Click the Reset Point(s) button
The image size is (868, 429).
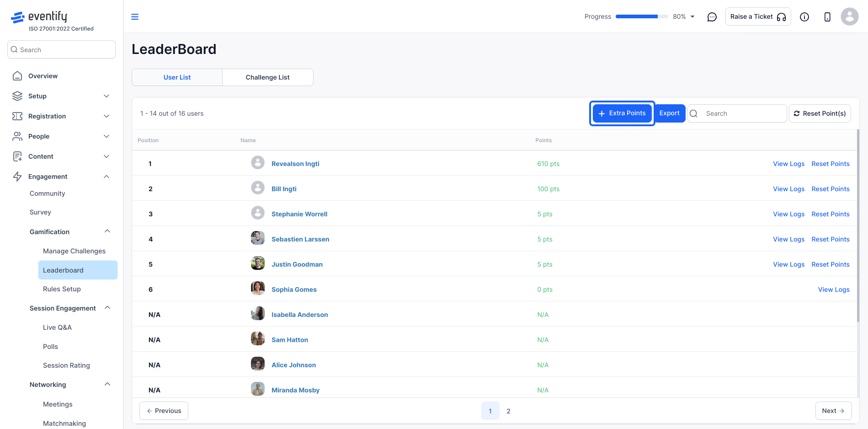[820, 113]
